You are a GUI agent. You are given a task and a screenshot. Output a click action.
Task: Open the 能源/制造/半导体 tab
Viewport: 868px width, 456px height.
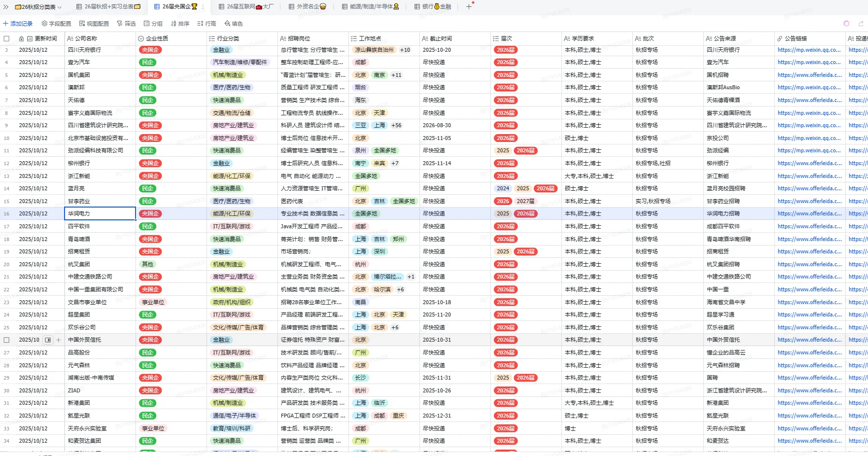coord(371,7)
